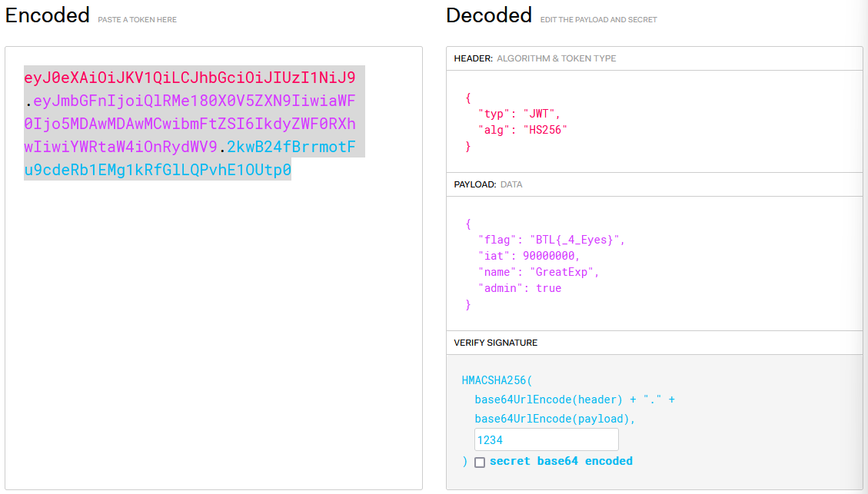Click the signature line u9cdeRb1EMg1kRfGlLQPvhE1OUtp0
868x494 pixels.
click(x=158, y=170)
